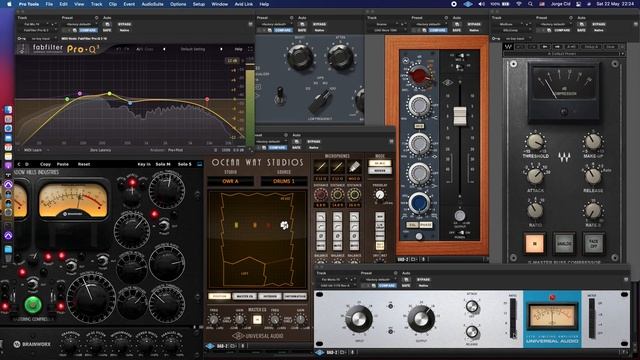
Task: Select the red EQ band node in Pro-Q 3
Action: click(207, 99)
